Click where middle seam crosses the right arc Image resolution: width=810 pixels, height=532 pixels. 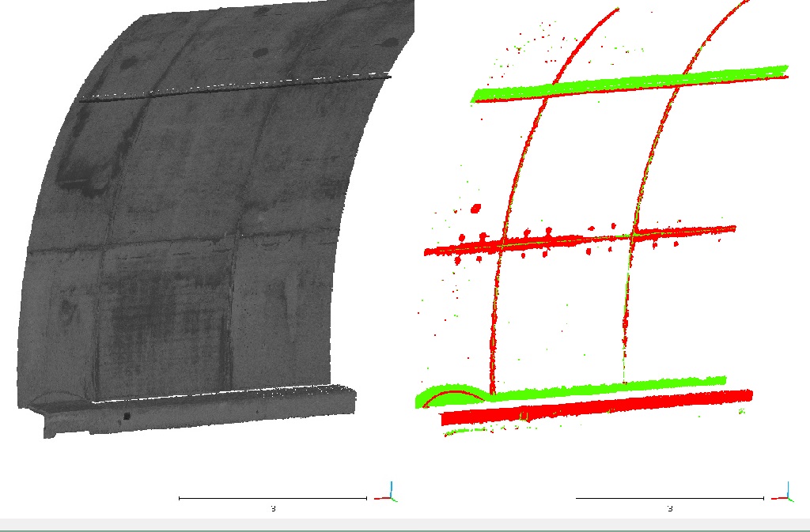[634, 233]
